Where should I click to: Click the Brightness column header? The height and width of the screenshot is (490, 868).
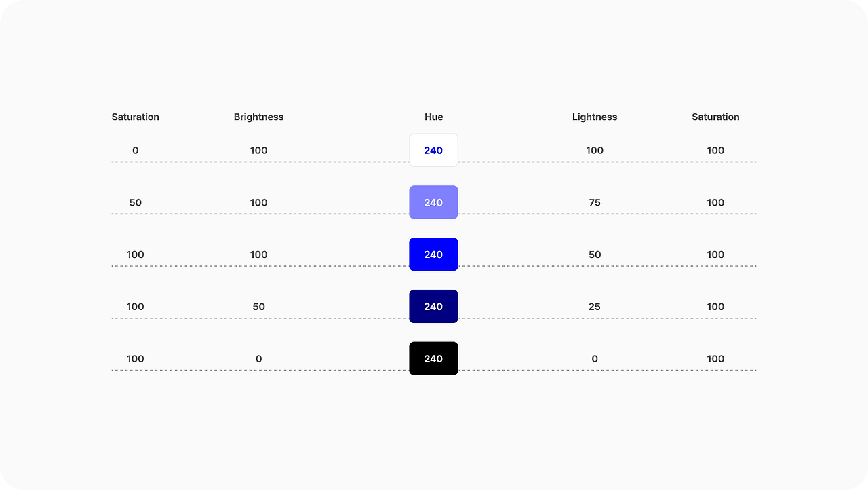258,117
